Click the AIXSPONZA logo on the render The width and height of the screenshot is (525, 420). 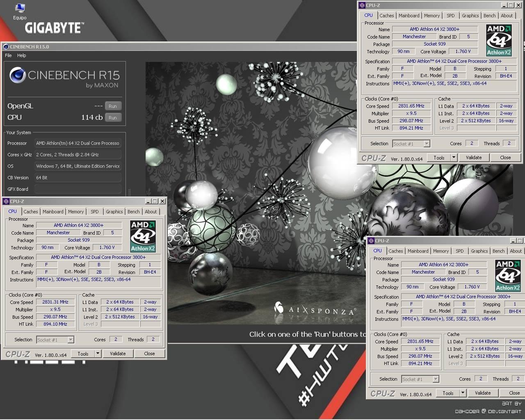pyautogui.click(x=314, y=309)
